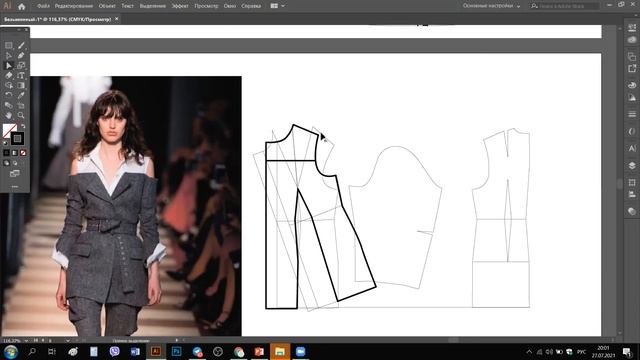640x360 pixels.
Task: Open the Change Screen Mode button
Action: [x=15, y=173]
